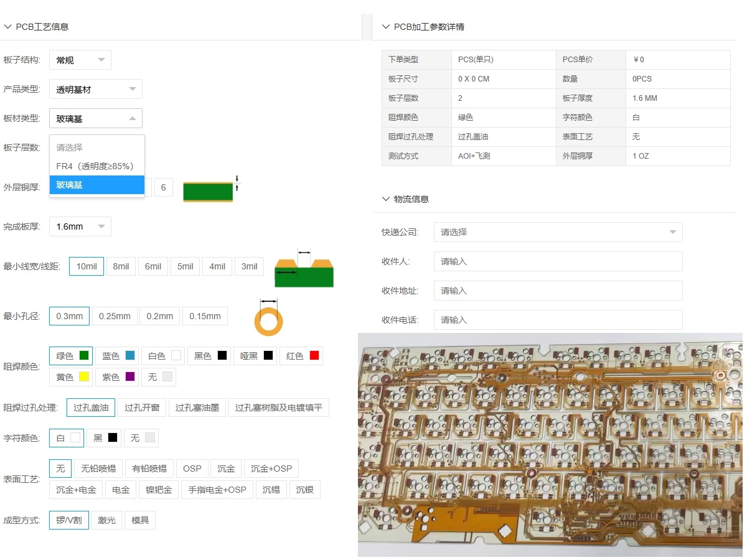Open the 板子结构 dropdown showing 常规

pos(80,59)
